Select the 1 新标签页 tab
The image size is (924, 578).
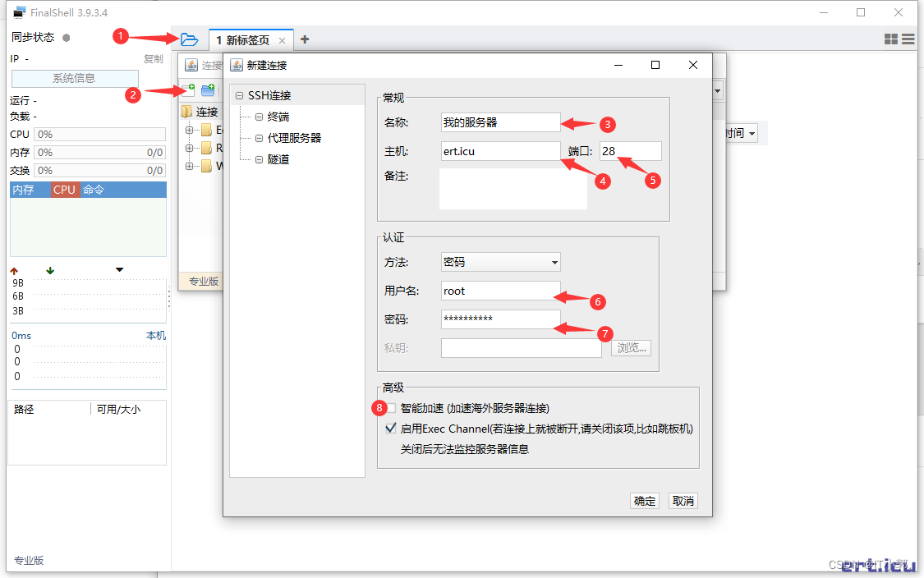click(x=242, y=40)
